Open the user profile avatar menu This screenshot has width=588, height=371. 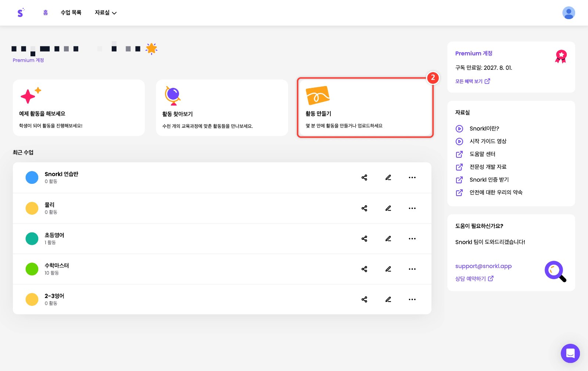[569, 13]
